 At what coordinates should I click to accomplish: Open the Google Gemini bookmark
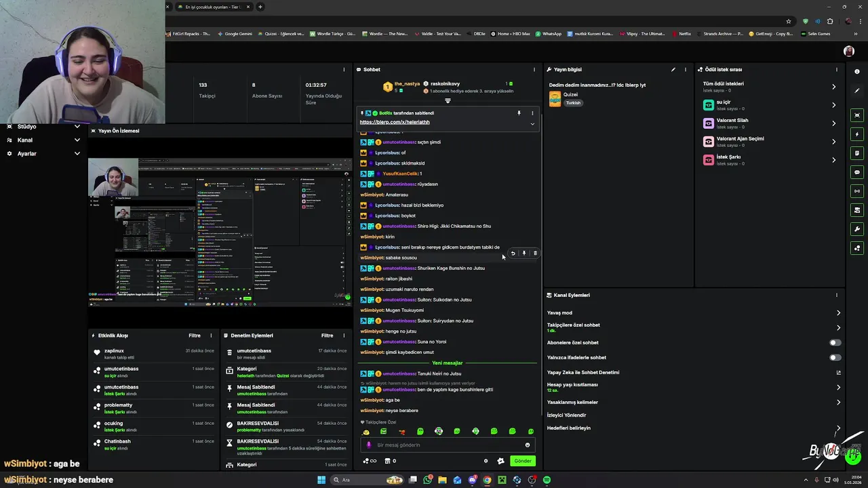(234, 33)
